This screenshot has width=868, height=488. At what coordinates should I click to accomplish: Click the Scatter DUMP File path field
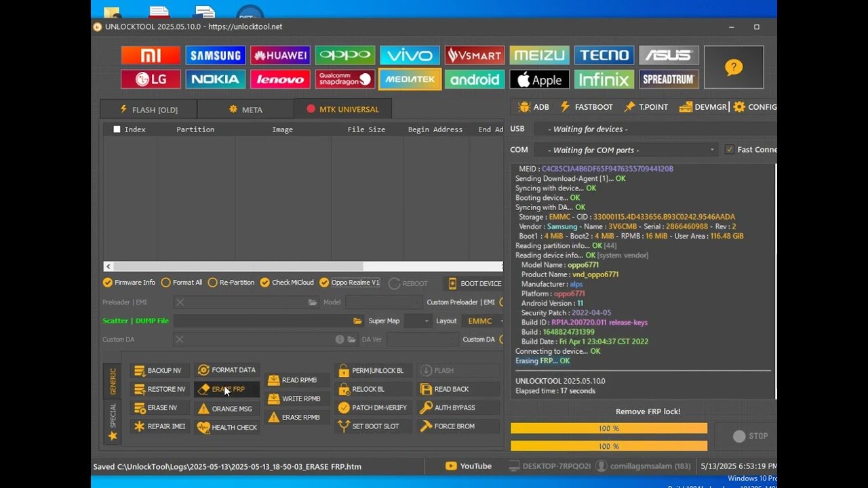pyautogui.click(x=263, y=321)
